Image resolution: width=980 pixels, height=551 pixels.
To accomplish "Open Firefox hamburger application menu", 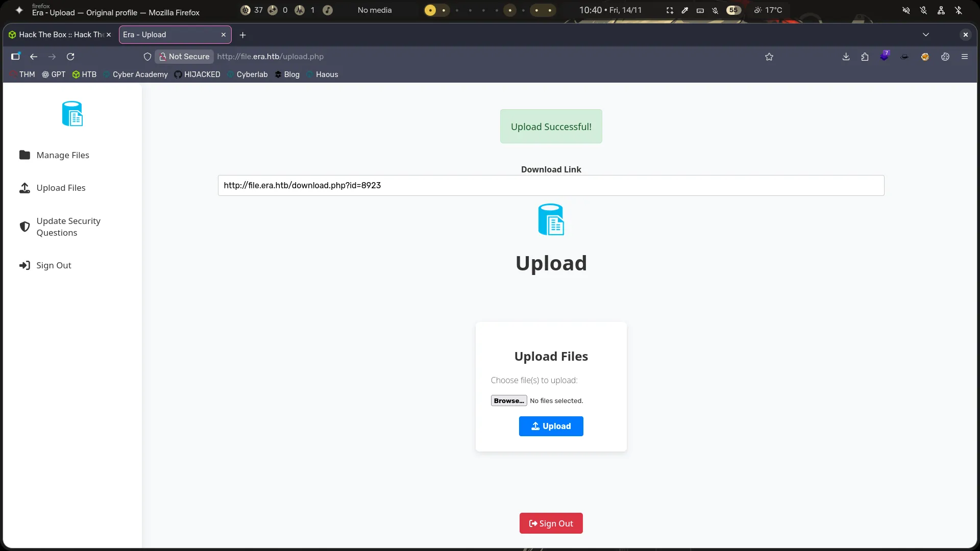I will (965, 57).
